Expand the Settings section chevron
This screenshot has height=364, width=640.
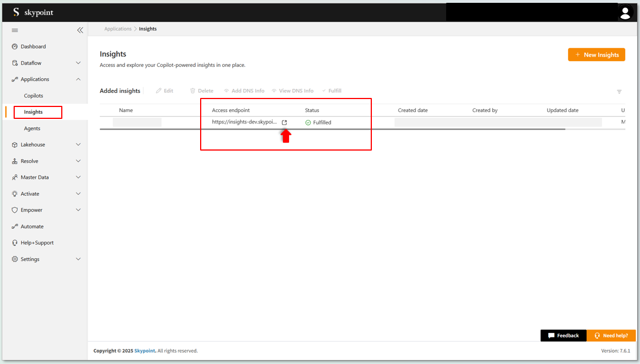pos(78,259)
